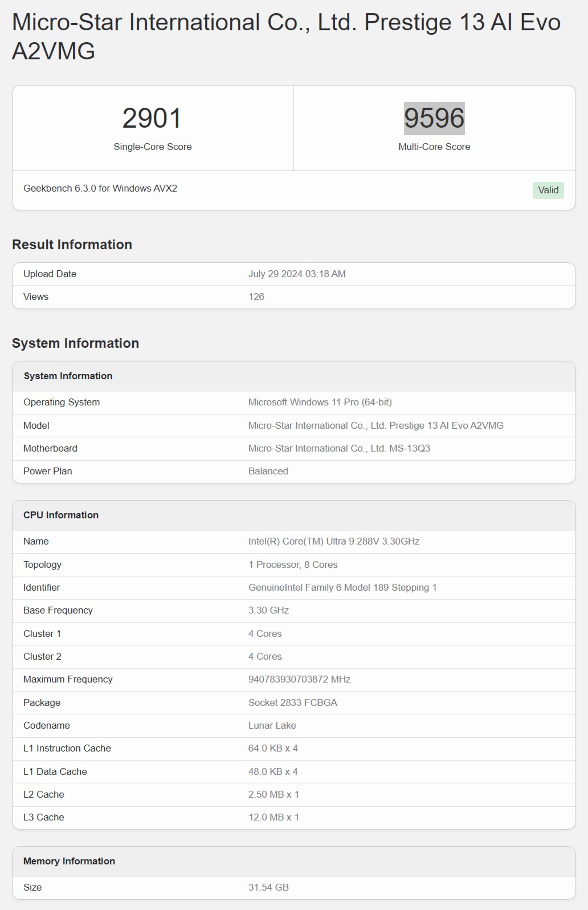Click the highlighted 9596 multi-core score
Image resolution: width=588 pixels, height=910 pixels.
[434, 118]
